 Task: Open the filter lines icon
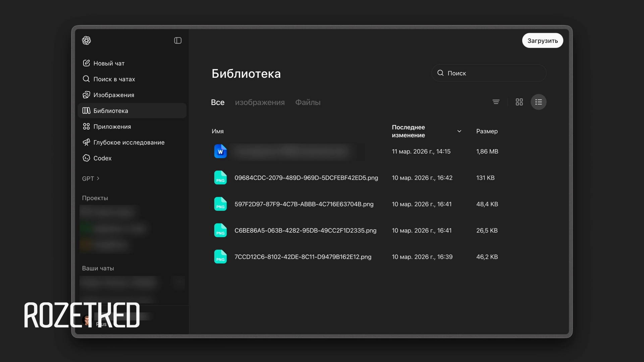[x=496, y=102]
